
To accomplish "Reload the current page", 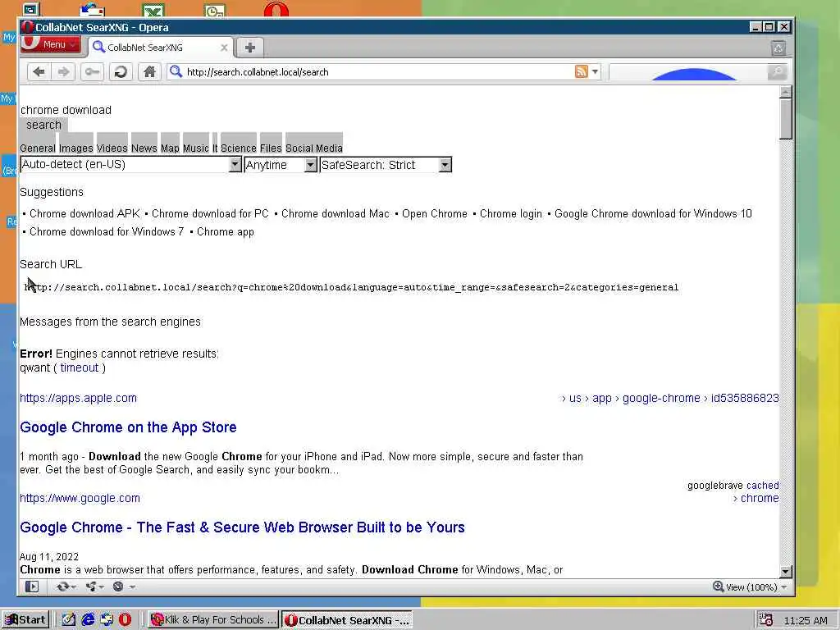I will click(x=121, y=72).
